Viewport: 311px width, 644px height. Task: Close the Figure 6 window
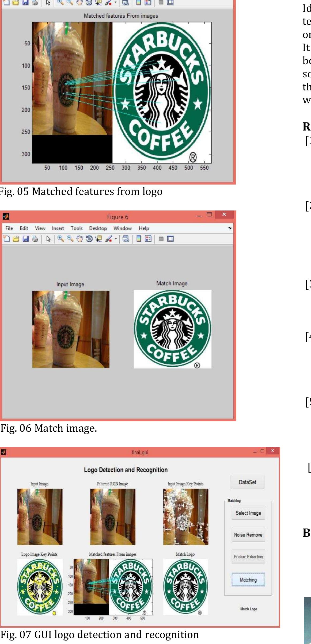(224, 214)
